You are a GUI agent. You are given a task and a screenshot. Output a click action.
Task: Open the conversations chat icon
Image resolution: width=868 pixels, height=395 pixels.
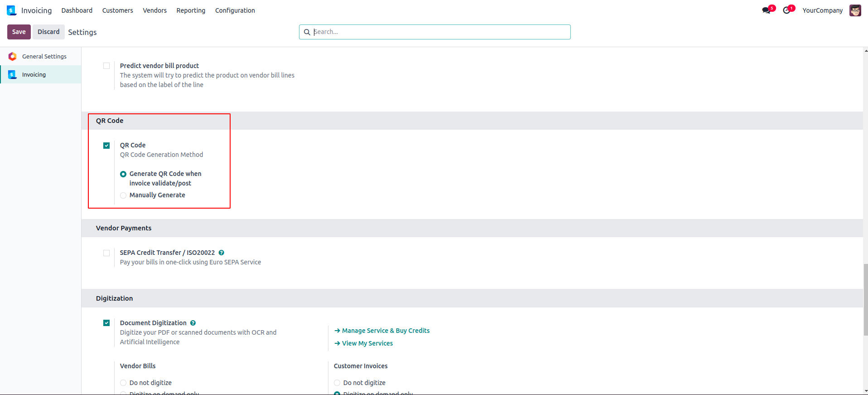click(x=766, y=10)
